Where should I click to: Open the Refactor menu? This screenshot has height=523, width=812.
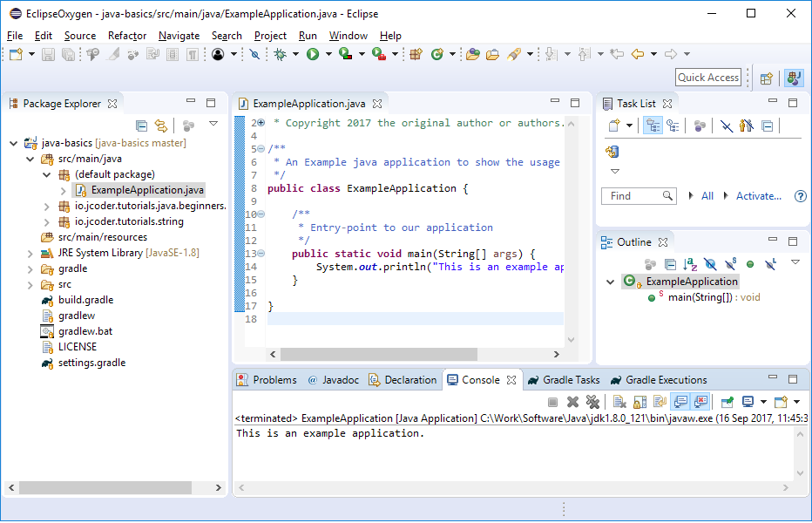[127, 36]
